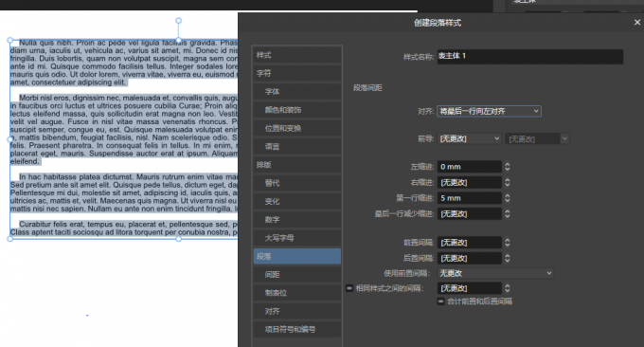Adjust 左缩进 stepper arrows

click(508, 167)
